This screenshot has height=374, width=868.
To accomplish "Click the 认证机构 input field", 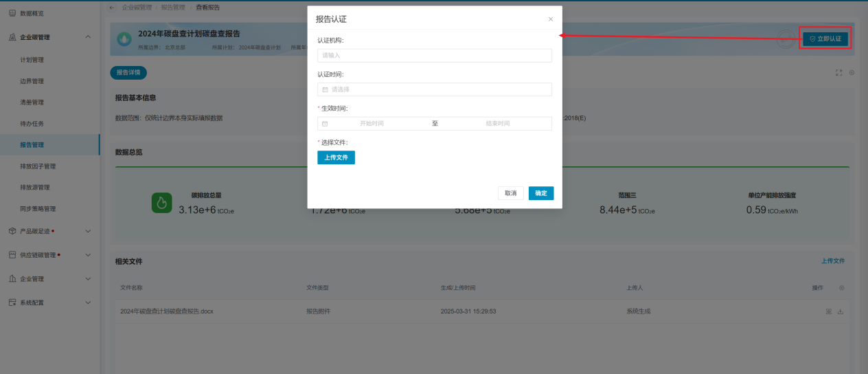I will click(x=434, y=56).
